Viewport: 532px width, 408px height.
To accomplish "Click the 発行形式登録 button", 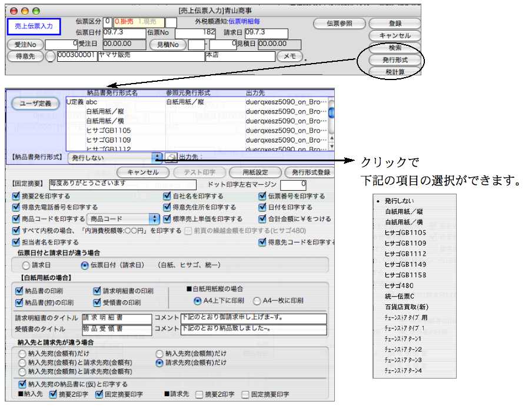I will coord(311,172).
